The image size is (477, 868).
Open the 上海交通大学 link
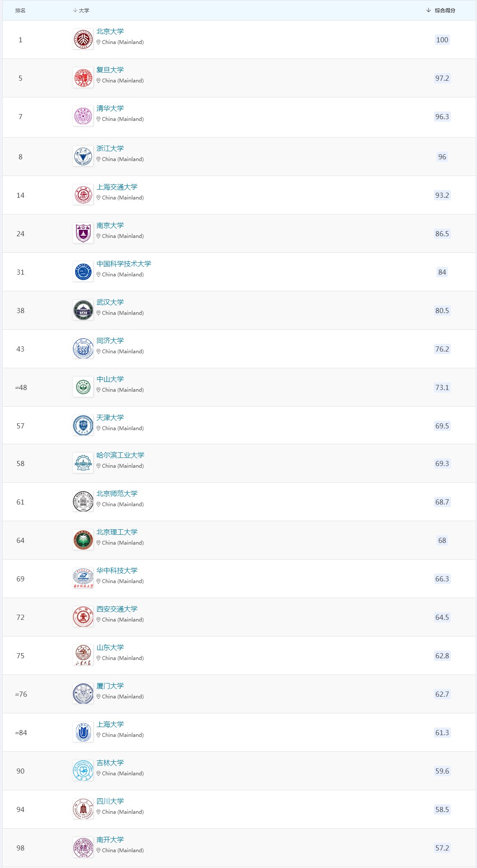(x=117, y=187)
